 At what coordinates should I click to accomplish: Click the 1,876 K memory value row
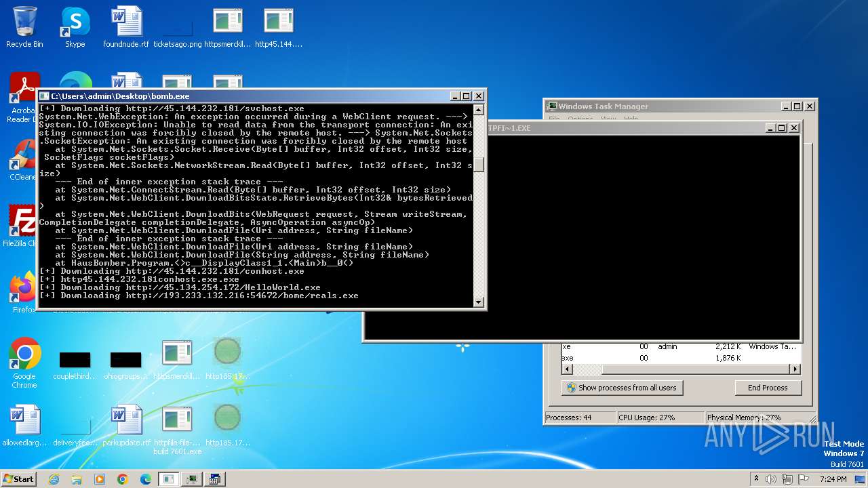[x=682, y=358]
